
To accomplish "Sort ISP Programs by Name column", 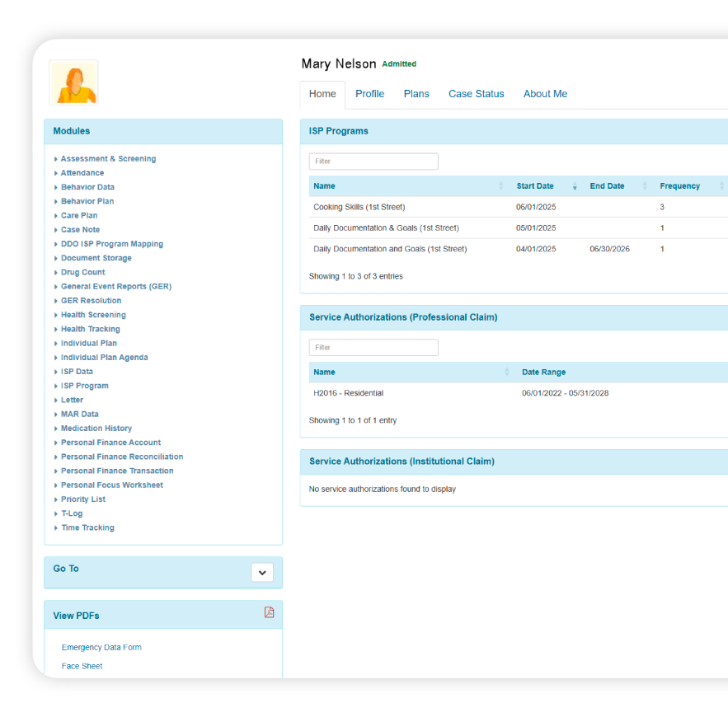I will pos(501,185).
